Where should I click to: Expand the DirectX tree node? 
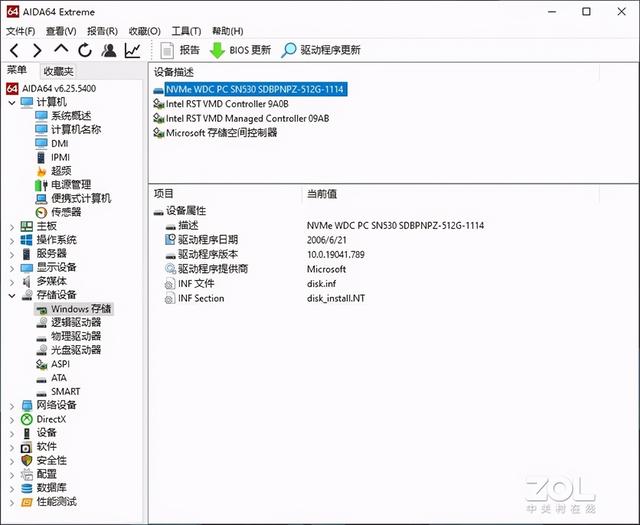pyautogui.click(x=12, y=420)
